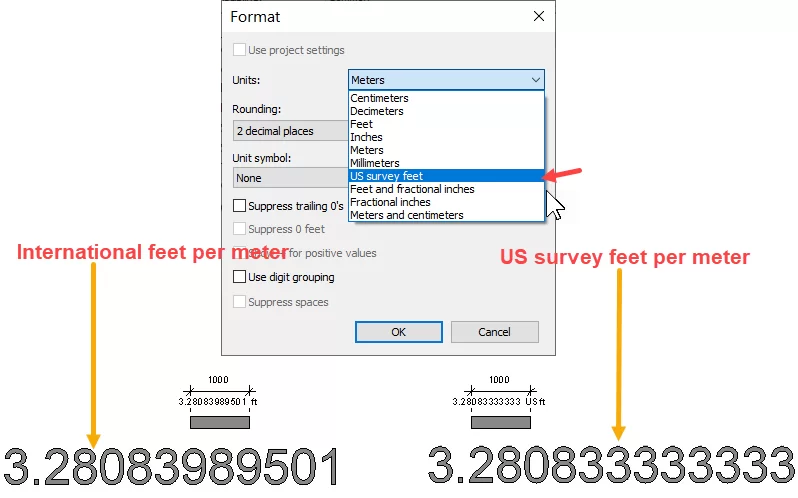798x498 pixels.
Task: Click the Cancel button
Action: [494, 332]
